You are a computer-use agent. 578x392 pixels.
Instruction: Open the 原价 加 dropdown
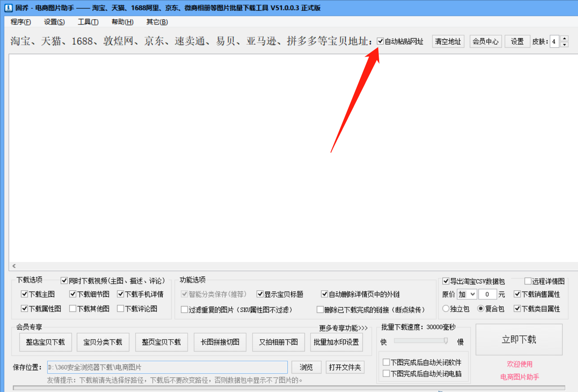(x=466, y=294)
